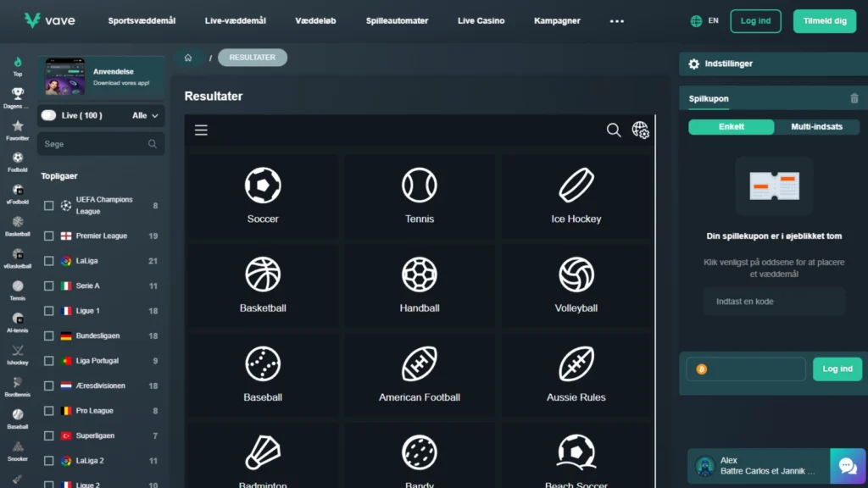The image size is (868, 488).
Task: Choose the American Football icon
Action: tap(420, 364)
